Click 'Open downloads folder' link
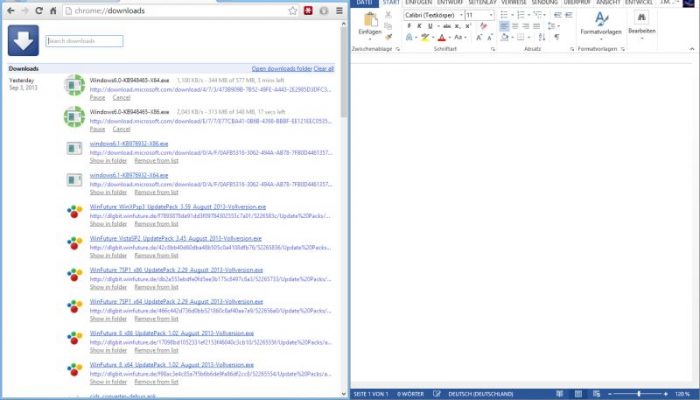 click(x=282, y=69)
